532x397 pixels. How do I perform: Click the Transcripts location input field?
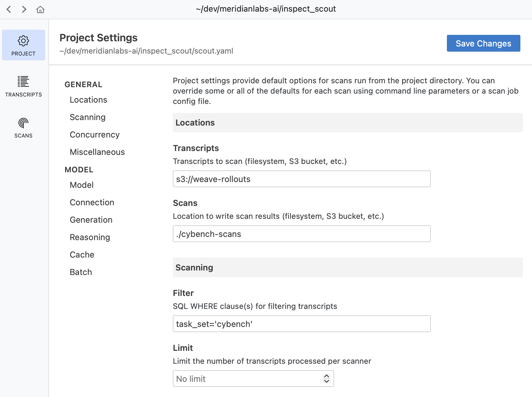301,179
